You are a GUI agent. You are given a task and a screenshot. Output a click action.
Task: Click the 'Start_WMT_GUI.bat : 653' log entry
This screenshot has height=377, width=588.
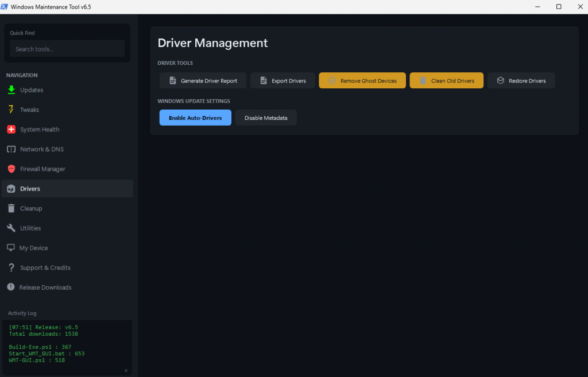pos(47,353)
